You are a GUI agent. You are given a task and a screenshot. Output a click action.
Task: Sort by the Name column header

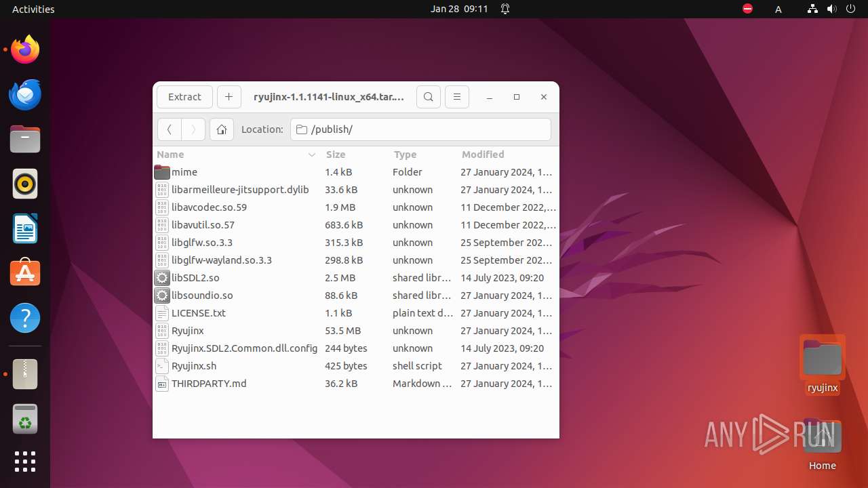coord(237,155)
